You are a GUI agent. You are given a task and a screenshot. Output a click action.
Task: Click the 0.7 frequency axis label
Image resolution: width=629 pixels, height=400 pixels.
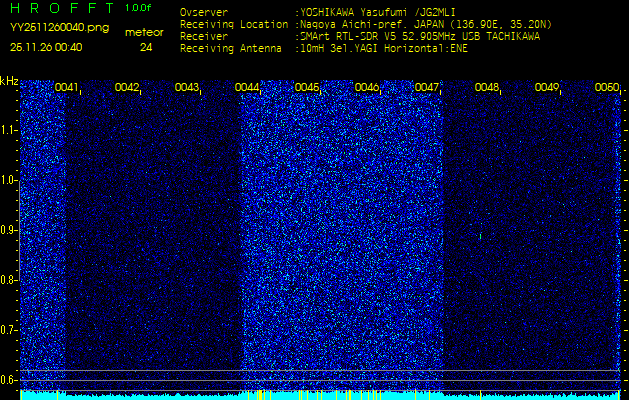(x=8, y=330)
